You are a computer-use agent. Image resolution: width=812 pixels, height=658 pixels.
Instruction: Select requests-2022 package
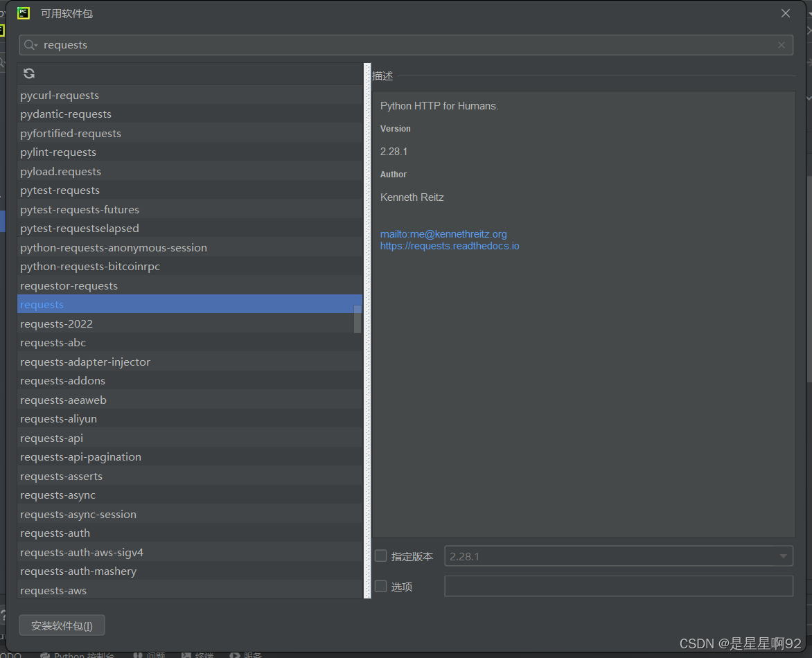[x=190, y=323]
